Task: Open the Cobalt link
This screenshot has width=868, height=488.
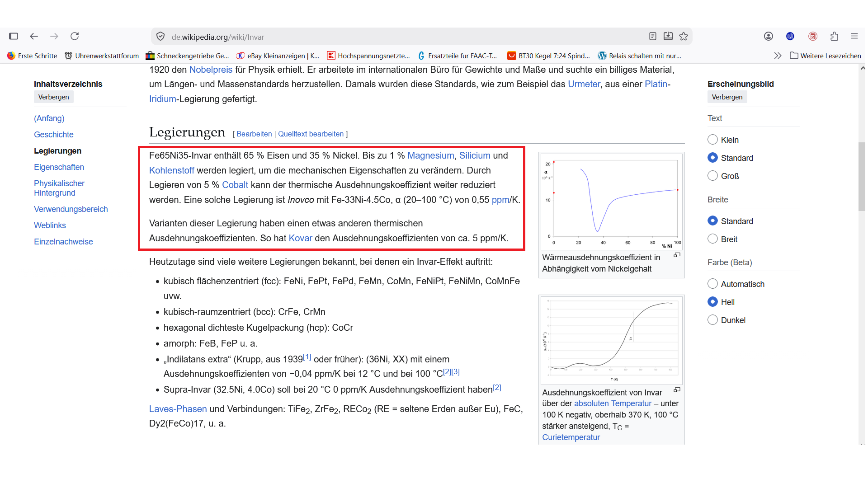Action: coord(235,185)
